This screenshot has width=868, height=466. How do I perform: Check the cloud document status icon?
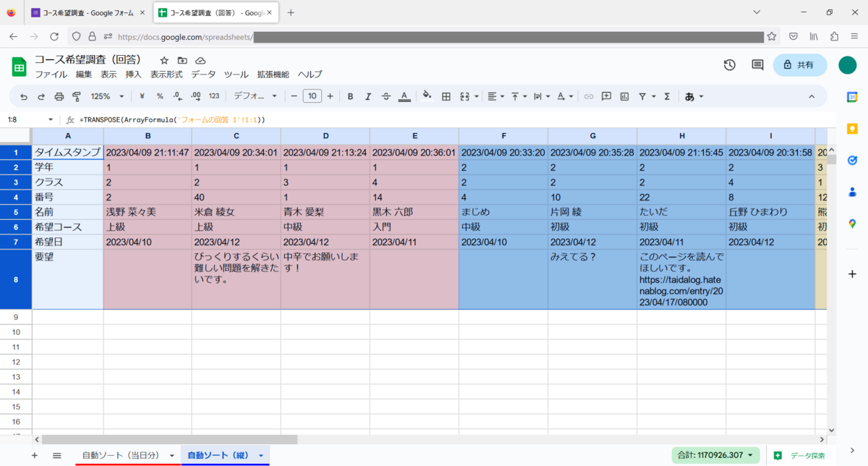[x=201, y=60]
